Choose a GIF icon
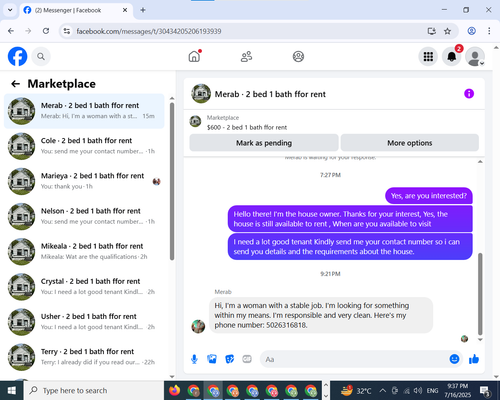500x400 pixels. 247,359
